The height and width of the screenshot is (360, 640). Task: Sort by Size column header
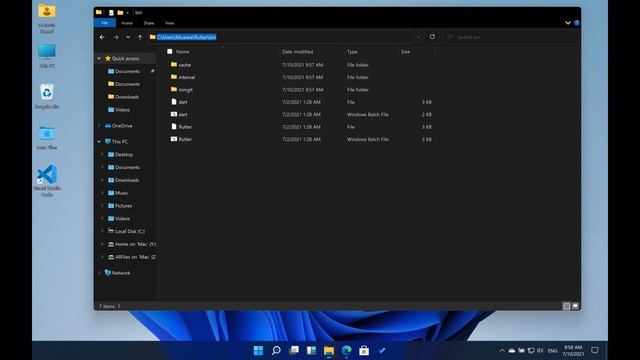(x=405, y=52)
